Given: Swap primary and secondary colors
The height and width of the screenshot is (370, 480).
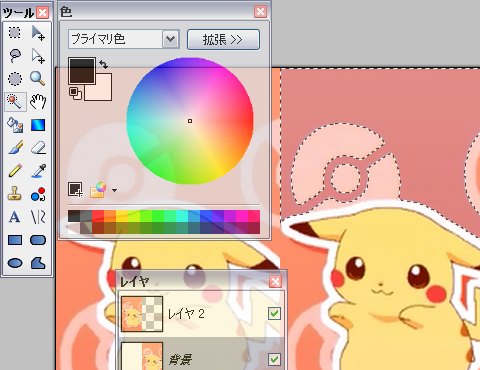Looking at the screenshot, I should (x=103, y=64).
